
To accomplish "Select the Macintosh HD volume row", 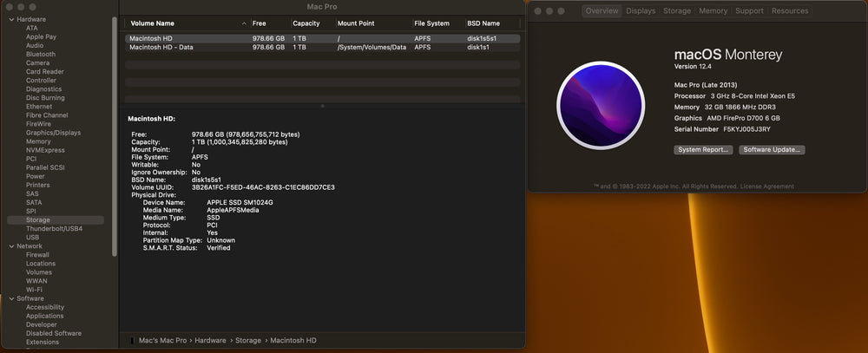I will (322, 39).
